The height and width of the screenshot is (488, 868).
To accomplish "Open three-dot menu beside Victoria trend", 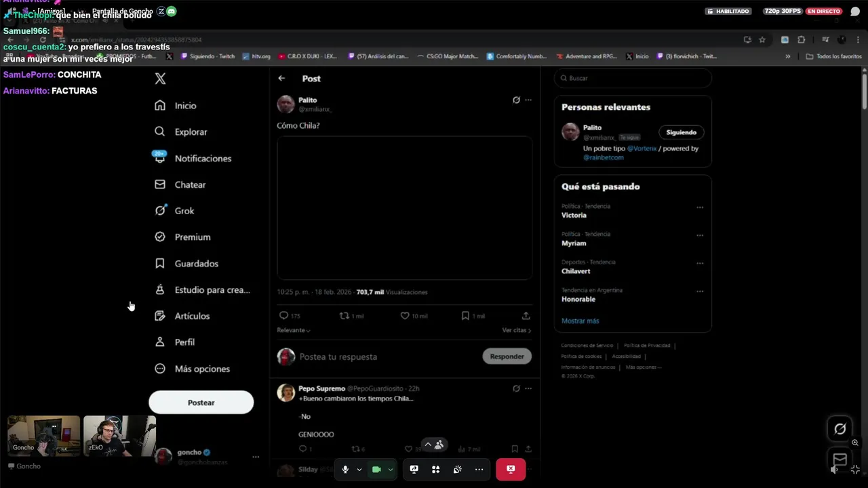I will [700, 207].
